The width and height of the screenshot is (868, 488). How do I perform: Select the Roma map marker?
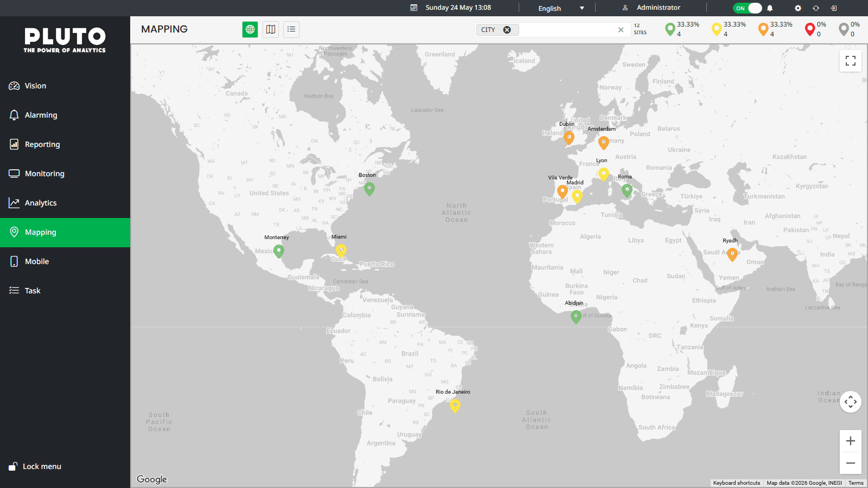(627, 190)
